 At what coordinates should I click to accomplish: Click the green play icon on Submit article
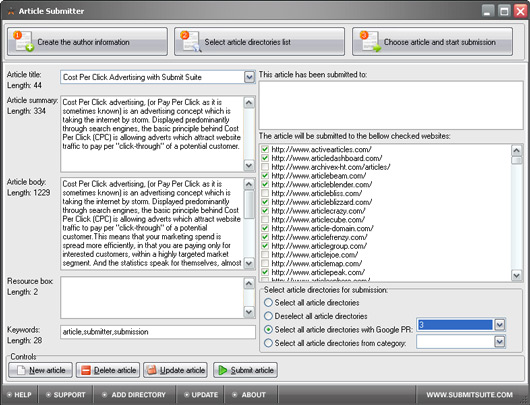click(x=223, y=370)
